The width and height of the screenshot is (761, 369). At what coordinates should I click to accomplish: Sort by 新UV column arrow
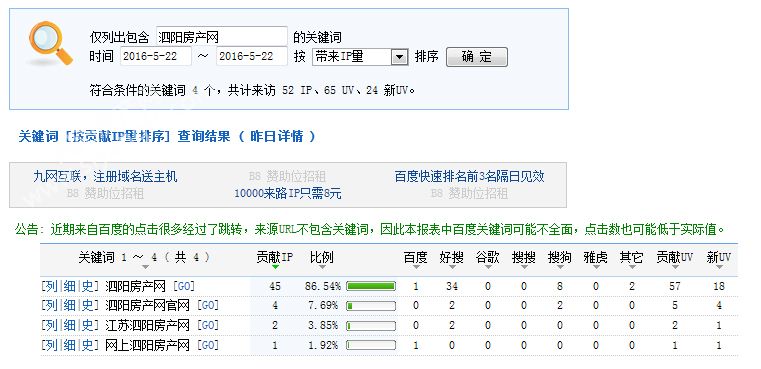[x=719, y=267]
